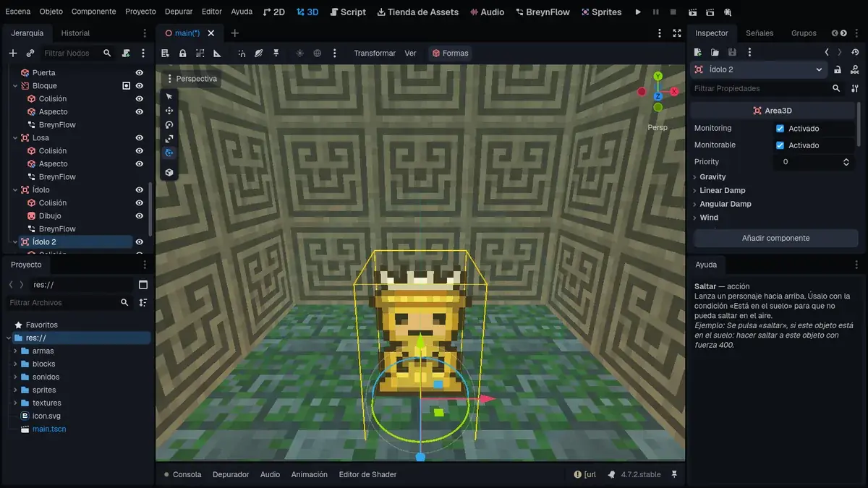Screen dimensions: 868x488
Task: Toggle visibility of Dibujo node
Action: click(x=140, y=216)
